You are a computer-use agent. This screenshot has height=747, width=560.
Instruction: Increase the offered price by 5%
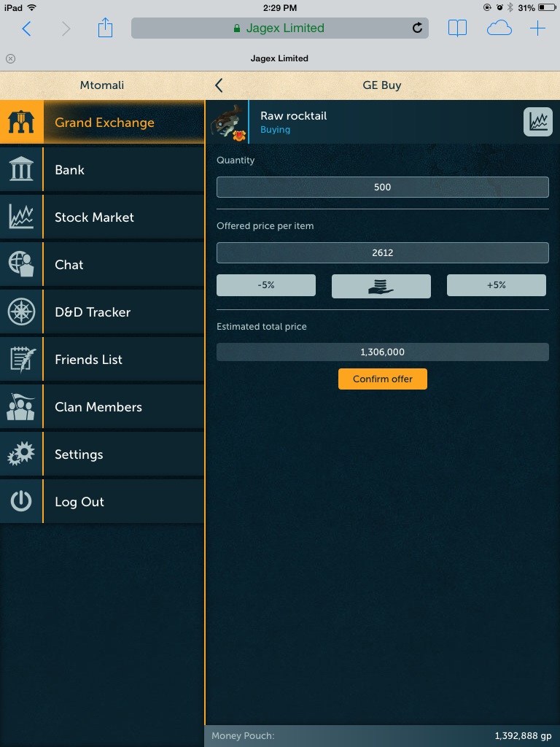click(496, 286)
